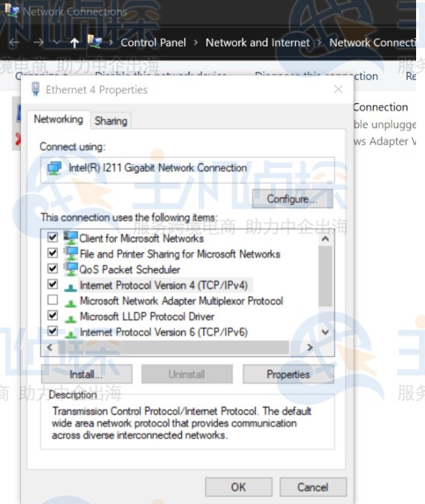The height and width of the screenshot is (504, 425).
Task: Expand chevron after Network and Internet
Action: tap(319, 42)
